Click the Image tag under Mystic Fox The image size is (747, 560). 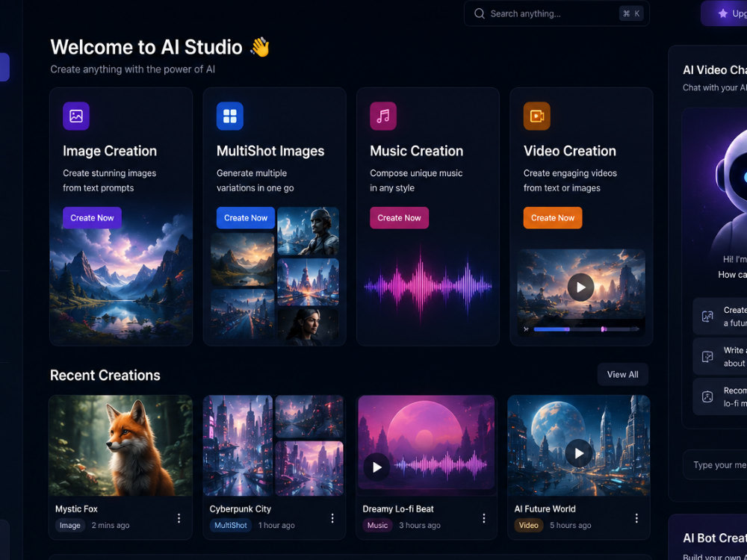70,525
